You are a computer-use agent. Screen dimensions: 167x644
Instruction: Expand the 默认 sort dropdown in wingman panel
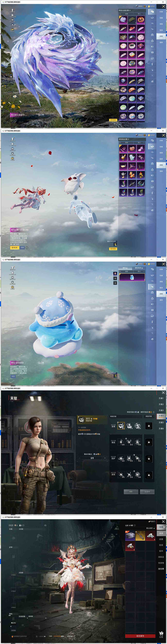(140, 272)
